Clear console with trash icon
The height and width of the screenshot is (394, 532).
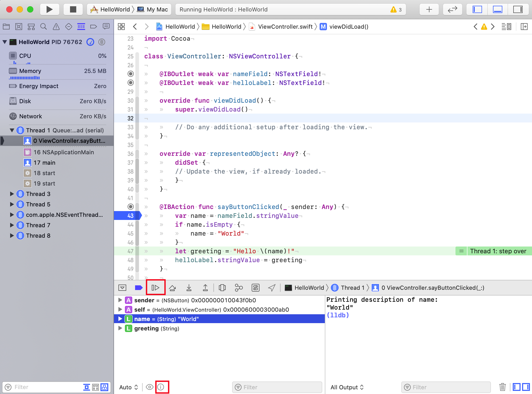tap(503, 387)
